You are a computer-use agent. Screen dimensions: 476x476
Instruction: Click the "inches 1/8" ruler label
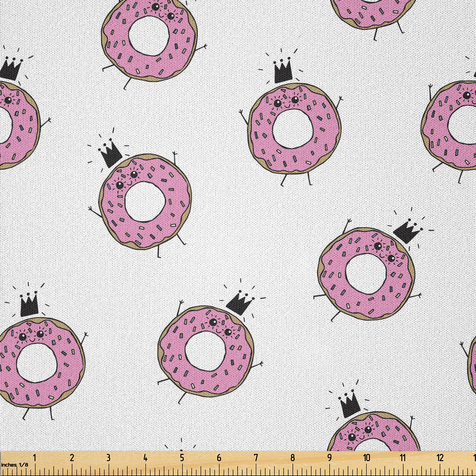[15, 465]
